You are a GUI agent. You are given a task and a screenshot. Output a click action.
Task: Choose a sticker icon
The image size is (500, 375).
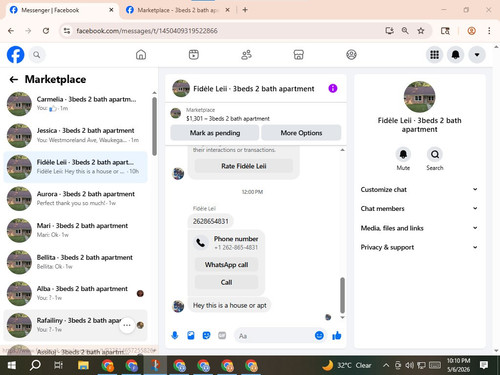click(x=207, y=335)
